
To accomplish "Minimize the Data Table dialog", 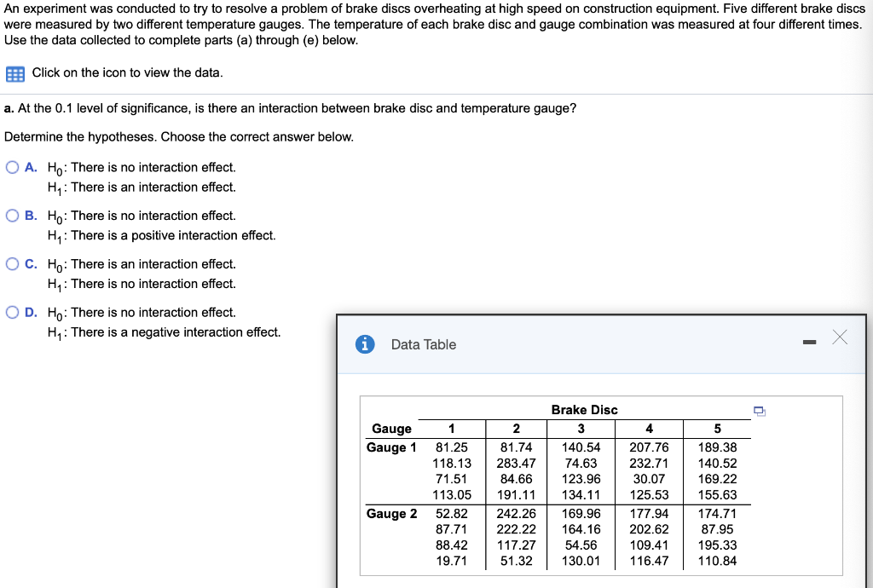I will (808, 337).
